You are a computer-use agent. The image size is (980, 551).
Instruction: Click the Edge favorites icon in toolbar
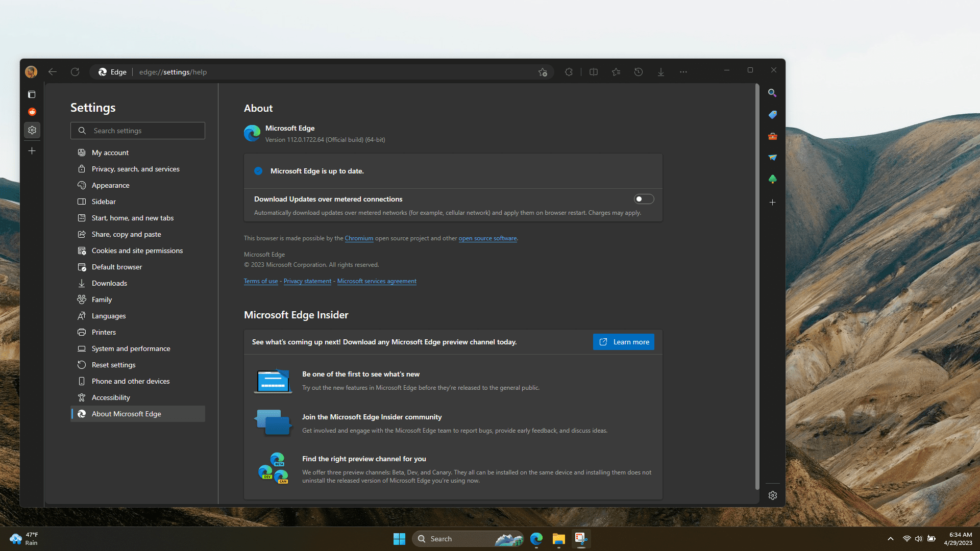click(616, 72)
